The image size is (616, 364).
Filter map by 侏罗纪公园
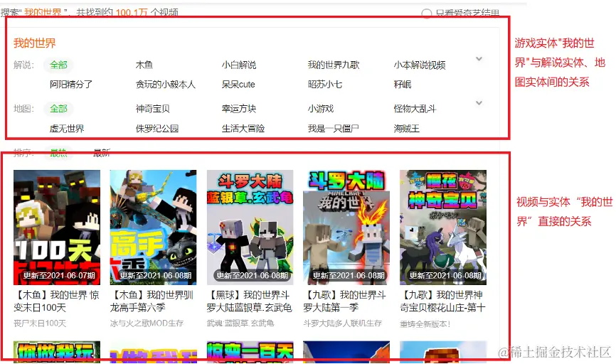pyautogui.click(x=157, y=129)
